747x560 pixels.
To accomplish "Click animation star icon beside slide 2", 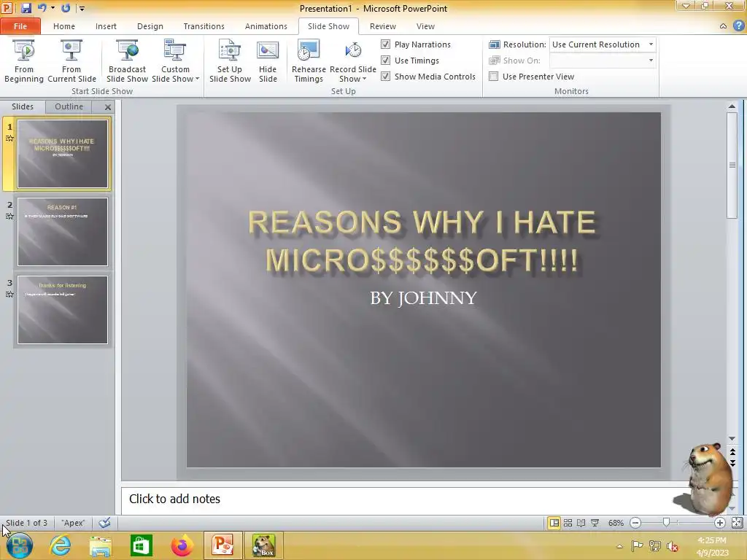I will (x=9, y=217).
